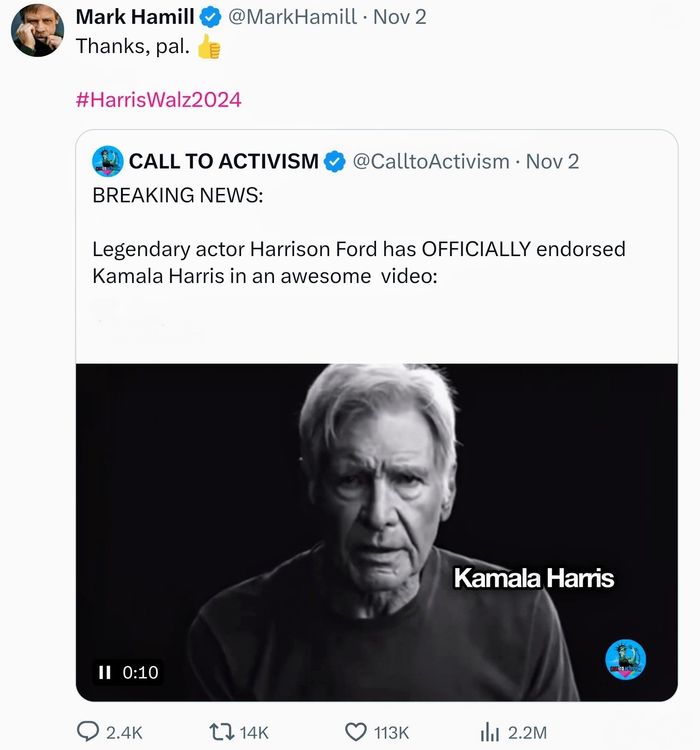Click the CALL TO ACTIVISM account name
The width and height of the screenshot is (700, 750).
tap(223, 162)
